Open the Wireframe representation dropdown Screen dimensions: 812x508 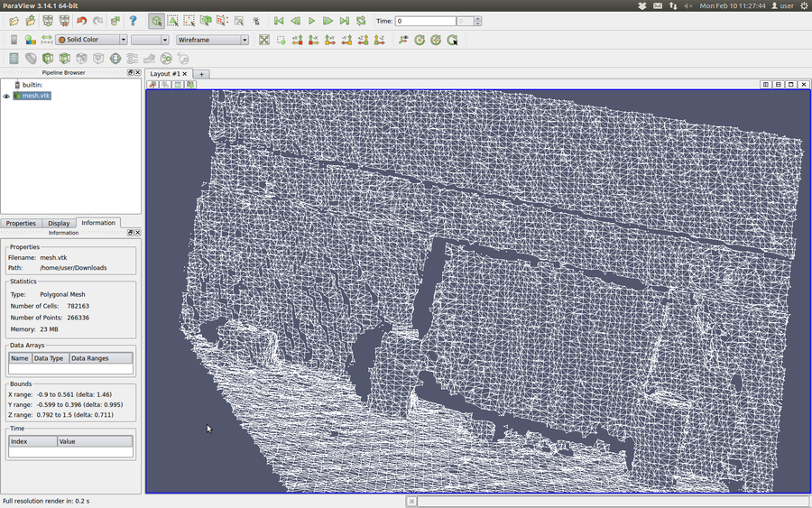(x=212, y=40)
